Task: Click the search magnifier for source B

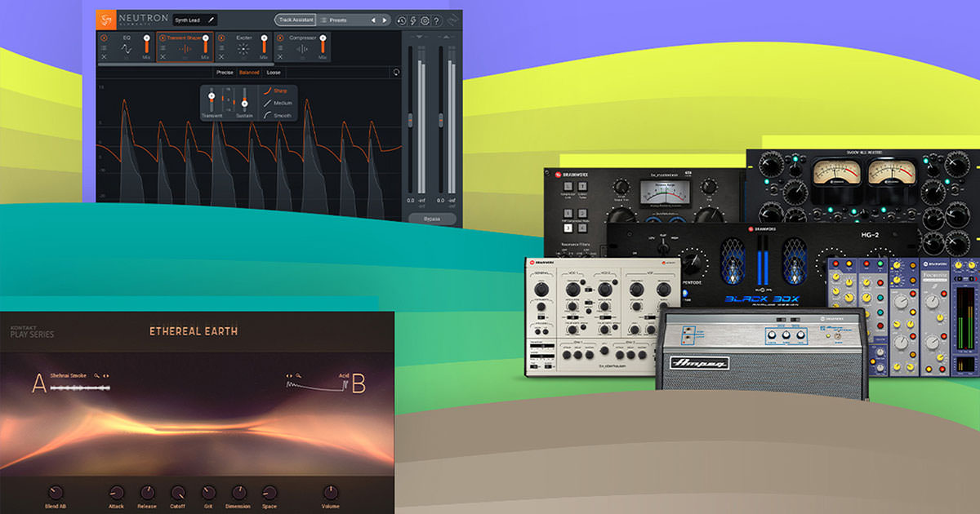Action: (x=298, y=376)
